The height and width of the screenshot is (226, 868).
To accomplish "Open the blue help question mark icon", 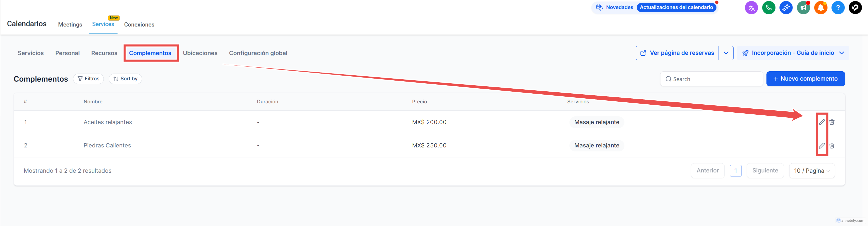I will point(838,8).
